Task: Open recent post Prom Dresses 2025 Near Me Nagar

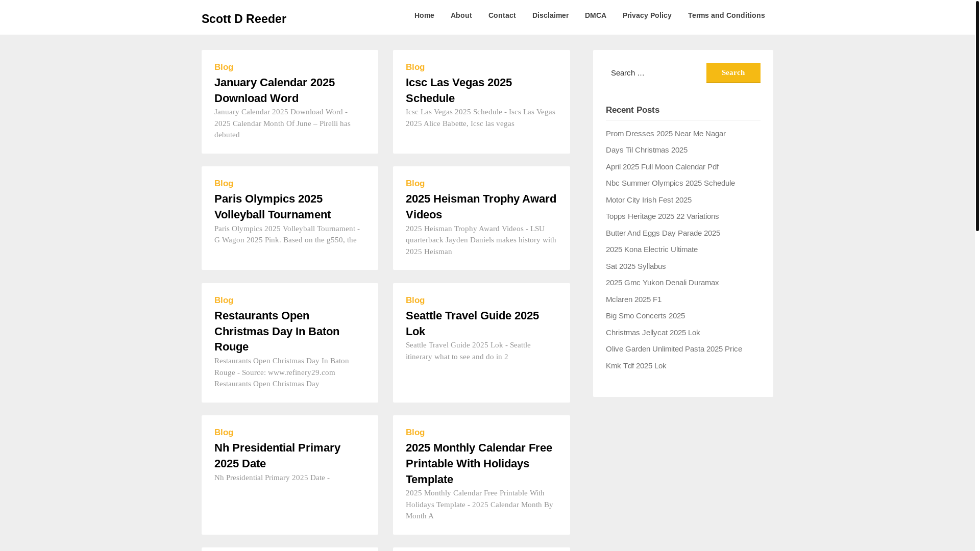Action: click(x=666, y=134)
